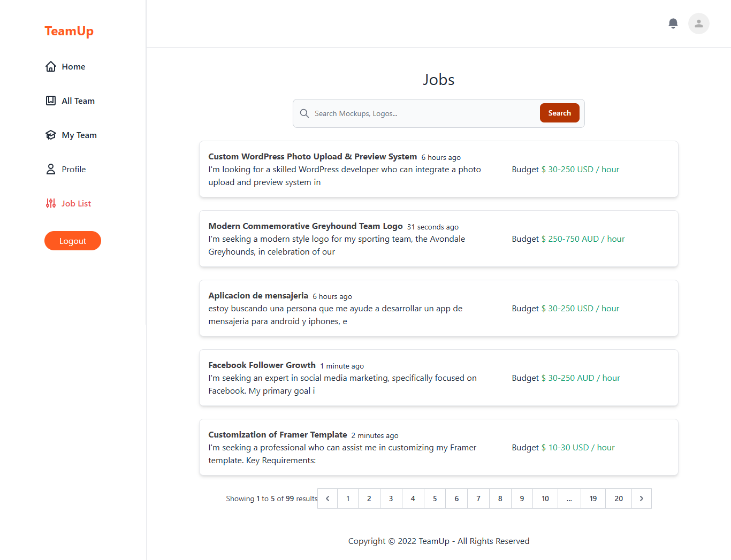This screenshot has width=731, height=560.
Task: Go to page 3 of results
Action: click(391, 498)
